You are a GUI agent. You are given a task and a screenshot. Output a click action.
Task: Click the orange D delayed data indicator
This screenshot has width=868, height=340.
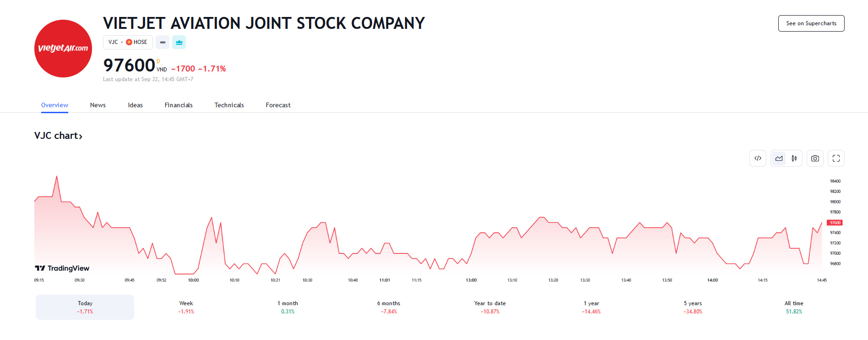pyautogui.click(x=158, y=61)
